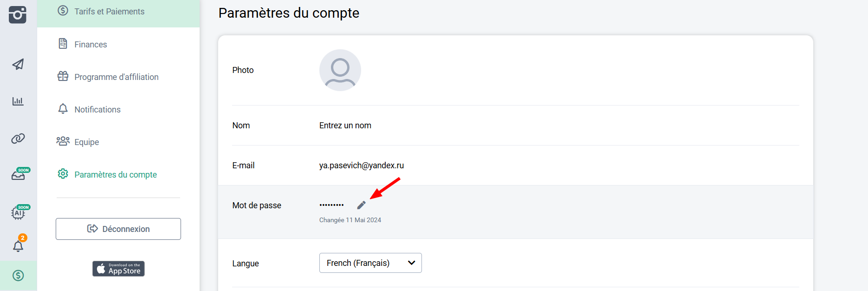Click the Entrez un nom field

345,126
